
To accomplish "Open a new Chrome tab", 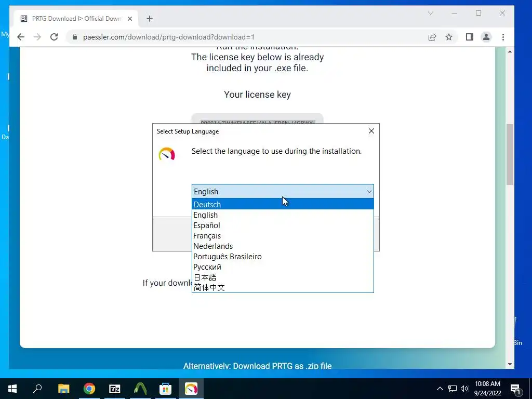I will [150, 19].
